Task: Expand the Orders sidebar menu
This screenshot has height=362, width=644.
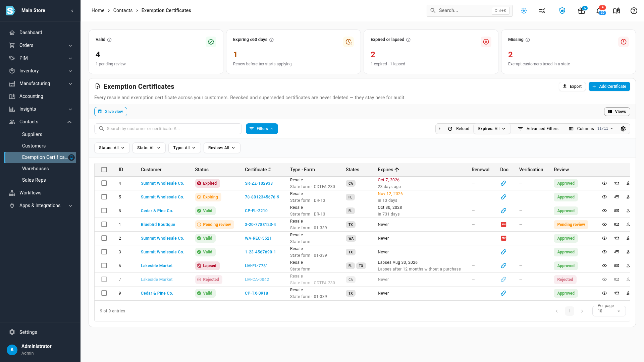Action: pyautogui.click(x=40, y=45)
